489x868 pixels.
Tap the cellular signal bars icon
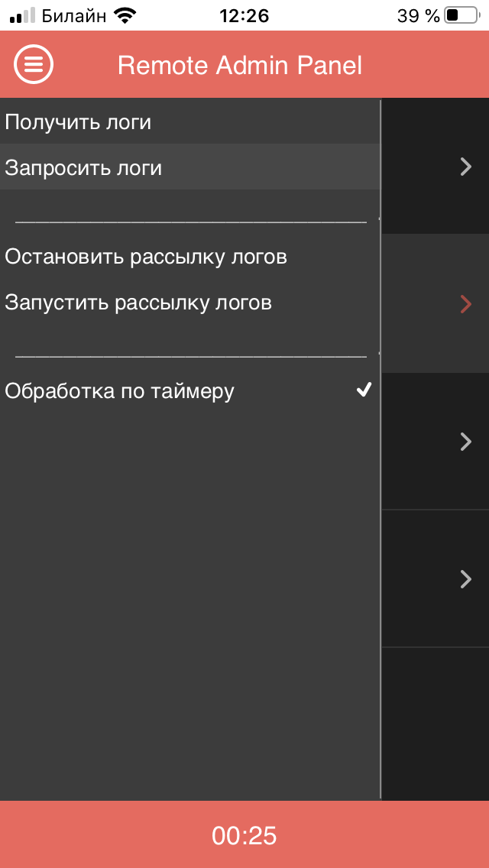coord(23,16)
